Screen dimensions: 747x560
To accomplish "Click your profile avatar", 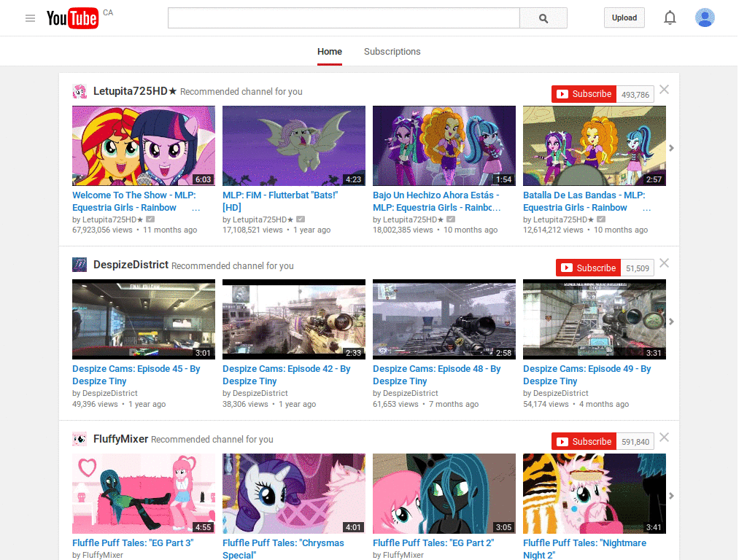I will pos(705,17).
